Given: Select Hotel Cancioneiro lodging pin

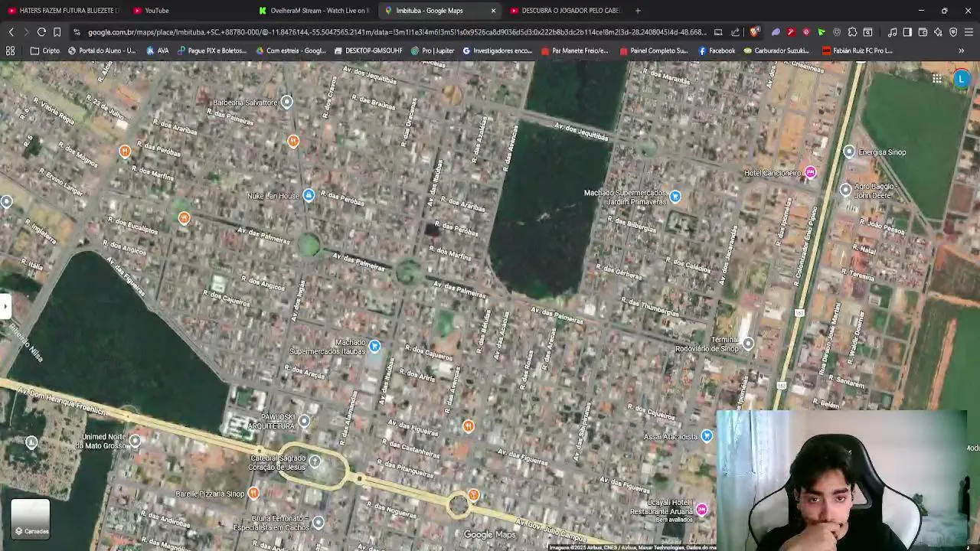Looking at the screenshot, I should tap(811, 172).
